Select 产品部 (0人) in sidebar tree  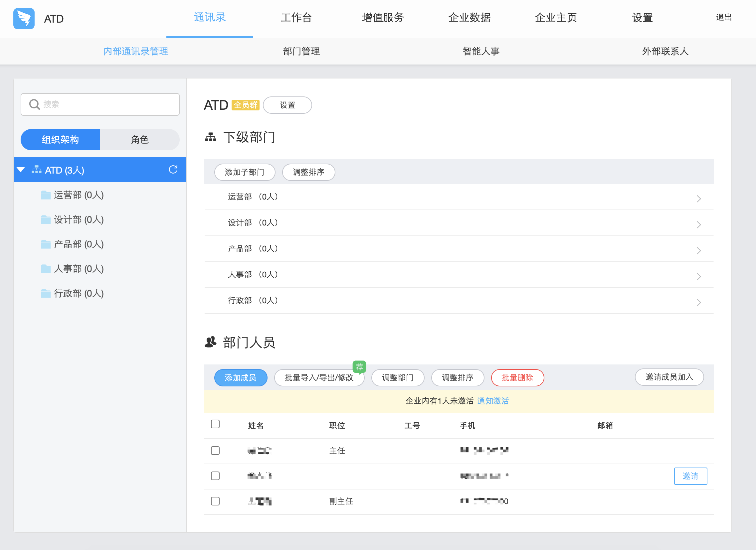tap(79, 244)
